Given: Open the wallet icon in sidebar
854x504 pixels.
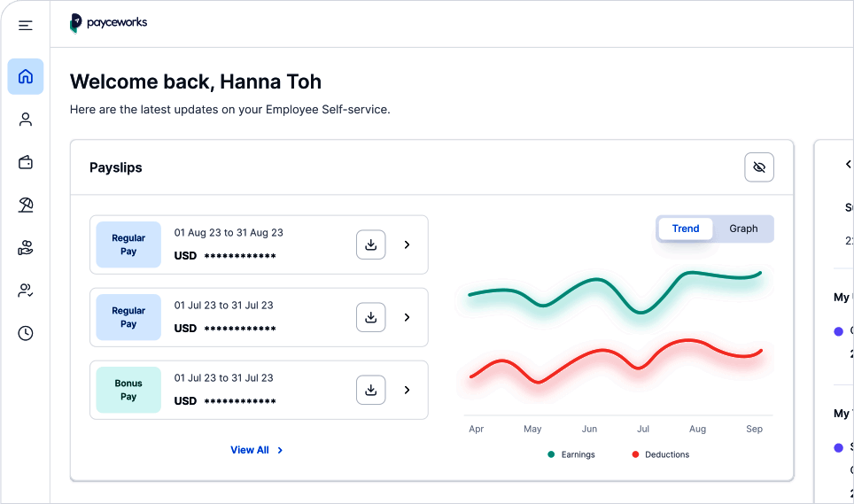Looking at the screenshot, I should coord(26,162).
